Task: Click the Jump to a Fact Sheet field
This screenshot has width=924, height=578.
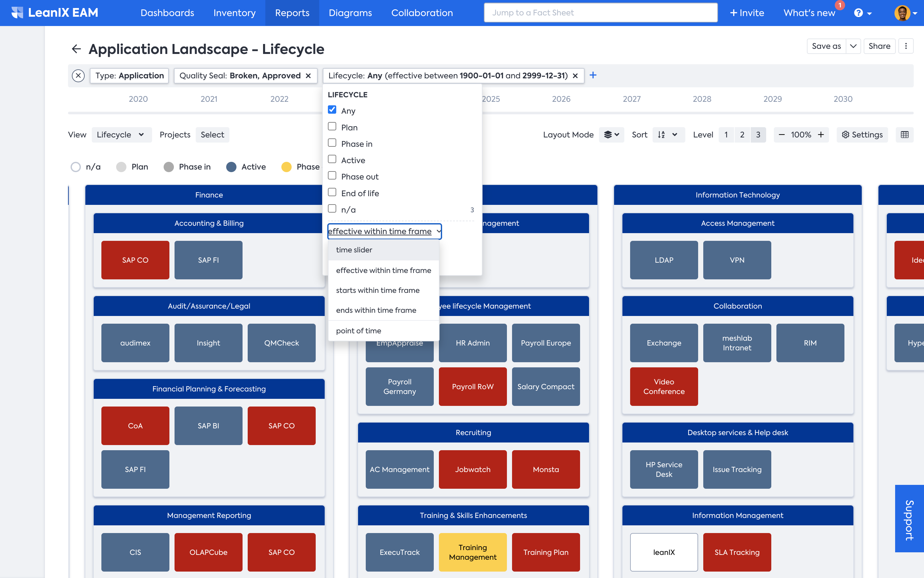Action: pyautogui.click(x=601, y=13)
